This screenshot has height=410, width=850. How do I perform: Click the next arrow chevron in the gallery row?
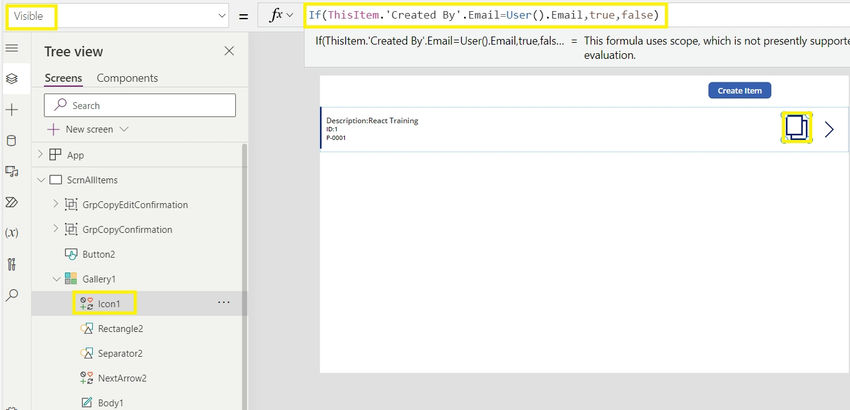pyautogui.click(x=829, y=129)
